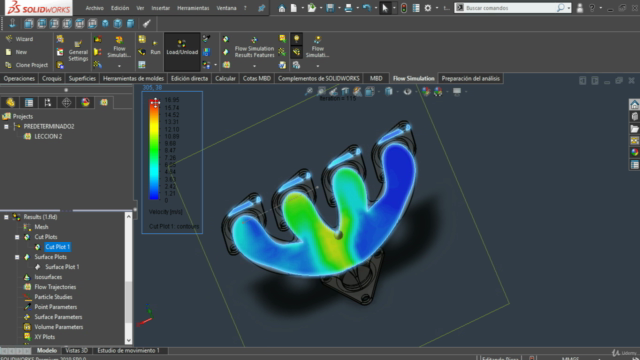
Task: Create a New Flow Simulation project
Action: click(16, 52)
